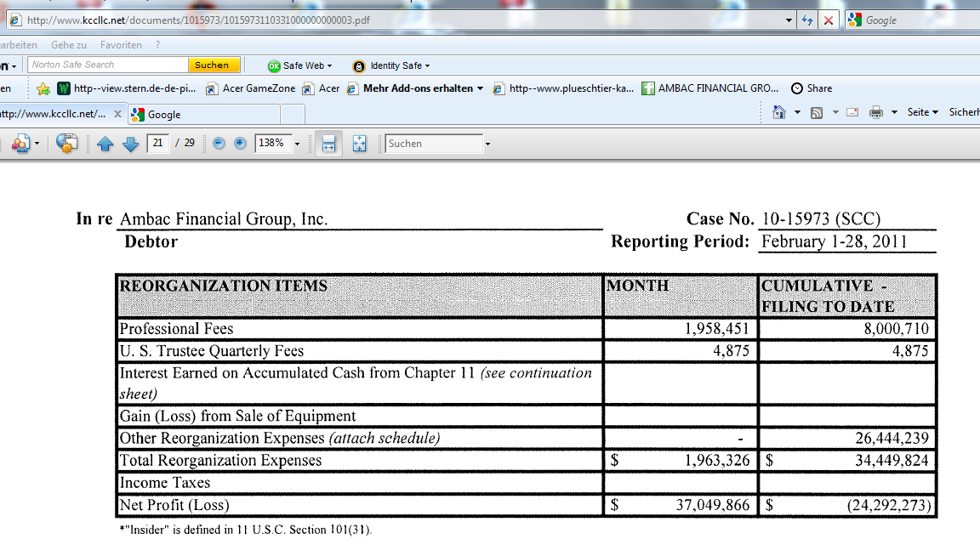Open the Favoriten menu
980x550 pixels.
pos(122,45)
